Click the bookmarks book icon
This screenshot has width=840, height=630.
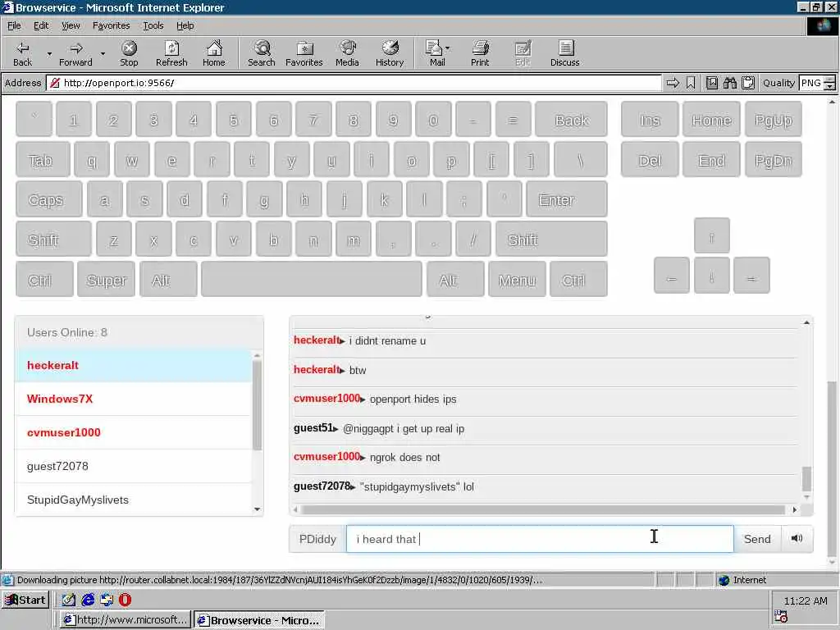coord(712,83)
